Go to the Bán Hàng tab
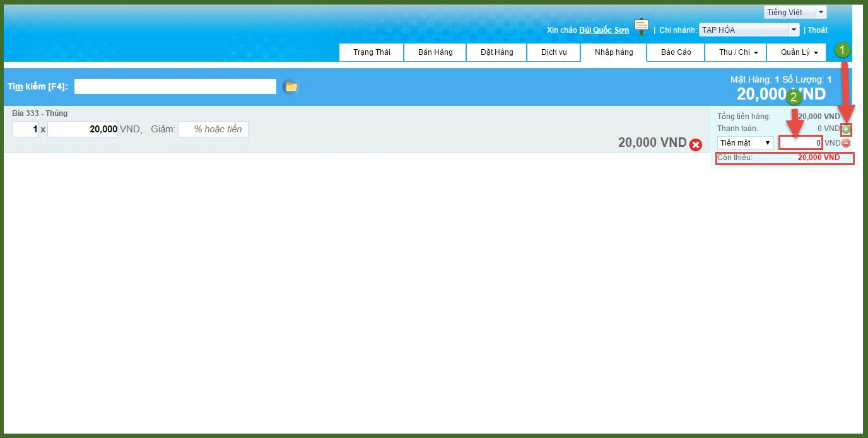The image size is (868, 438). [435, 52]
